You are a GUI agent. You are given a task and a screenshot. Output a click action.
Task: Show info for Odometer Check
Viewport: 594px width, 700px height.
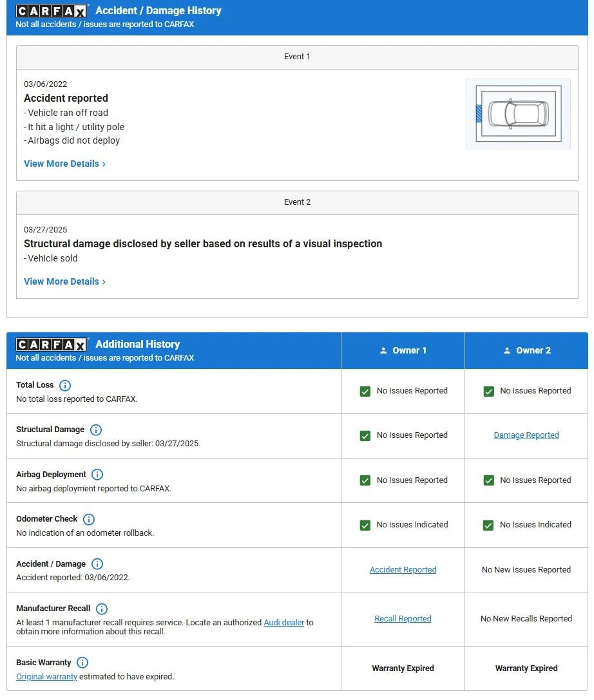pos(89,519)
